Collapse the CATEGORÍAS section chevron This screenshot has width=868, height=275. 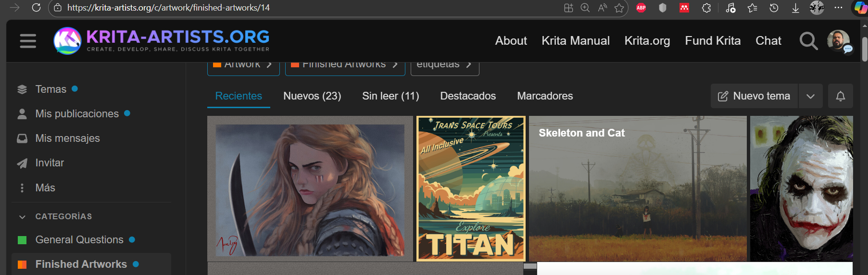(x=22, y=217)
